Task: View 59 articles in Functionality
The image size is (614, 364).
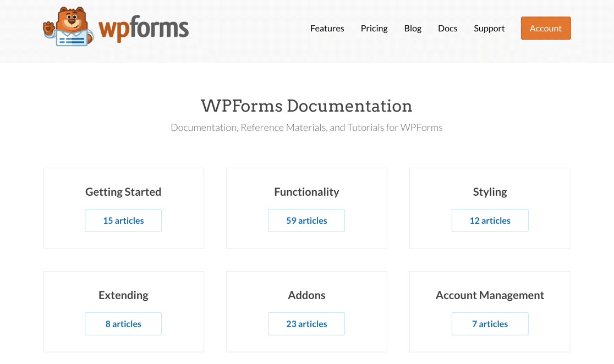Action: click(x=306, y=220)
